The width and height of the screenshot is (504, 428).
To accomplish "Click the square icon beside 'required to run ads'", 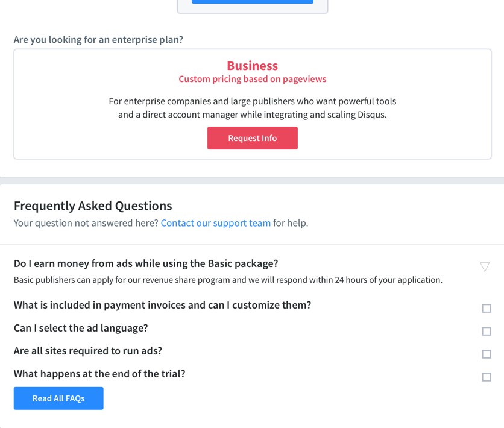I will click(487, 354).
